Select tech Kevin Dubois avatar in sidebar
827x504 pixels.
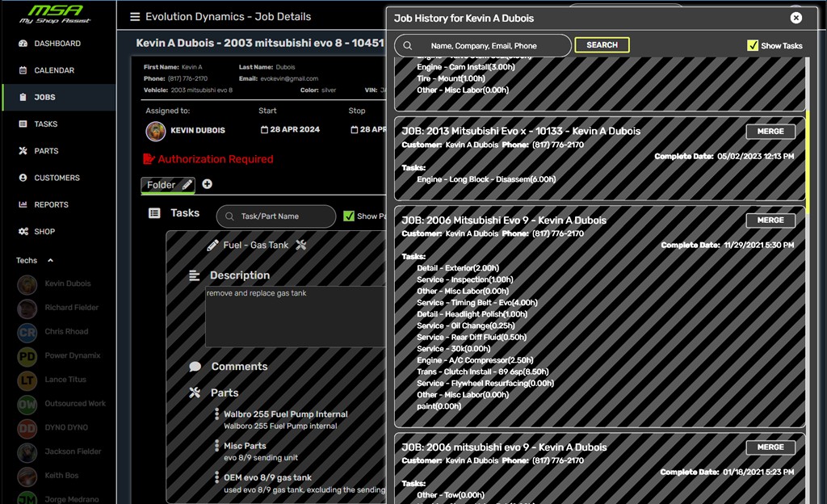click(x=27, y=284)
